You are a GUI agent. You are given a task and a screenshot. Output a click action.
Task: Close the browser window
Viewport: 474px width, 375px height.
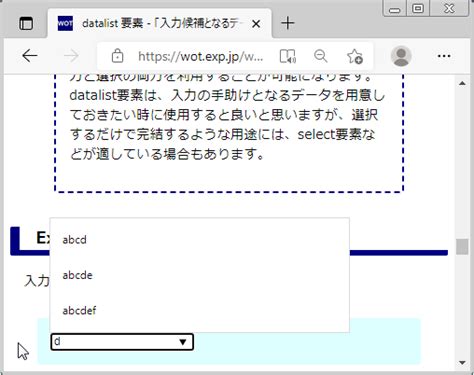(449, 8)
